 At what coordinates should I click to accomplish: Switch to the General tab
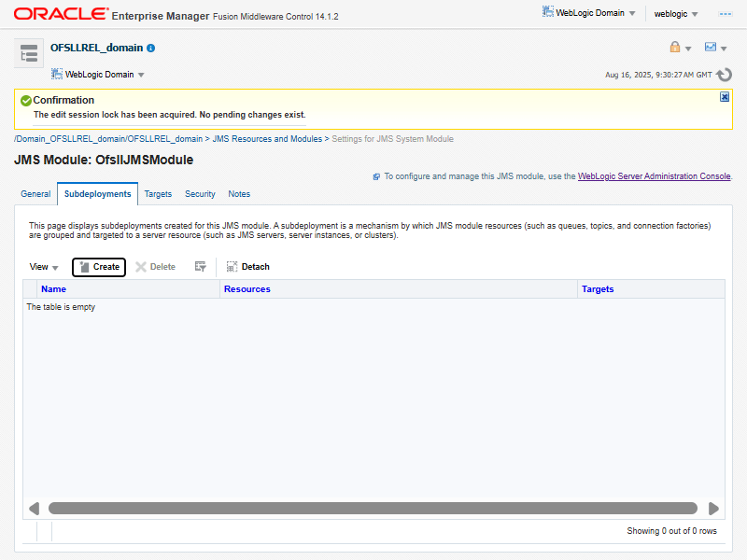click(35, 194)
